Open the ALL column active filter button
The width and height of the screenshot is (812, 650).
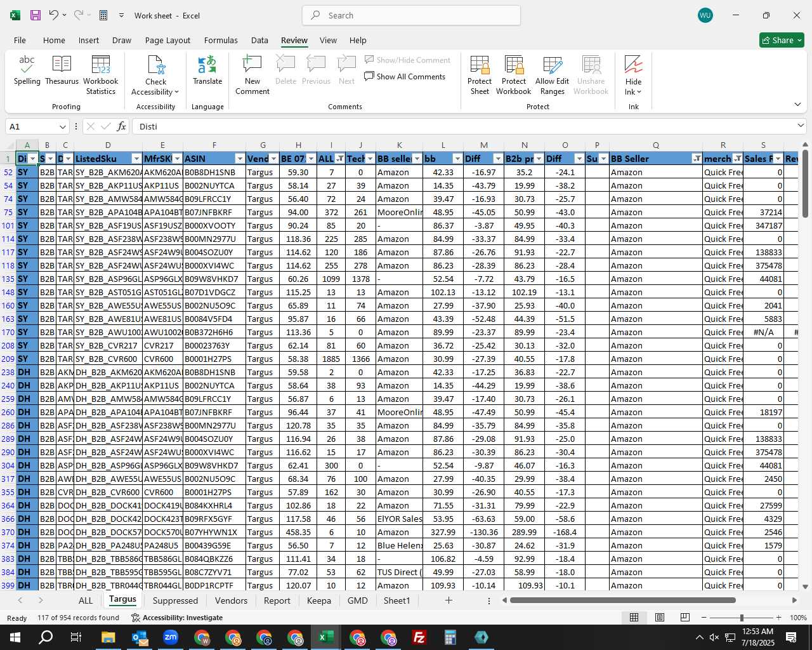(340, 158)
